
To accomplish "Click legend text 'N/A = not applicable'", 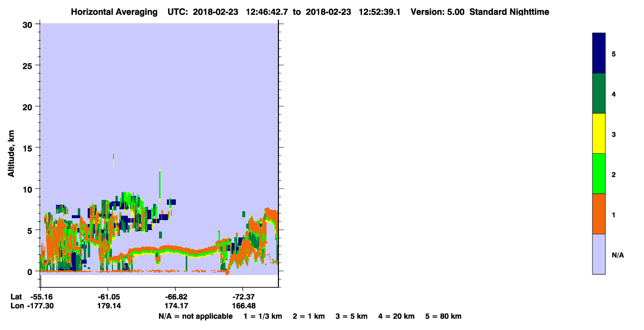I will (195, 317).
